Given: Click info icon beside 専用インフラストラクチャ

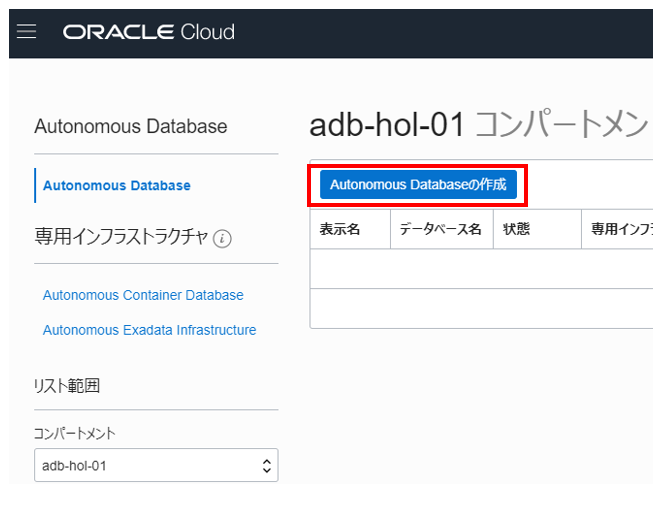Looking at the screenshot, I should (222, 239).
